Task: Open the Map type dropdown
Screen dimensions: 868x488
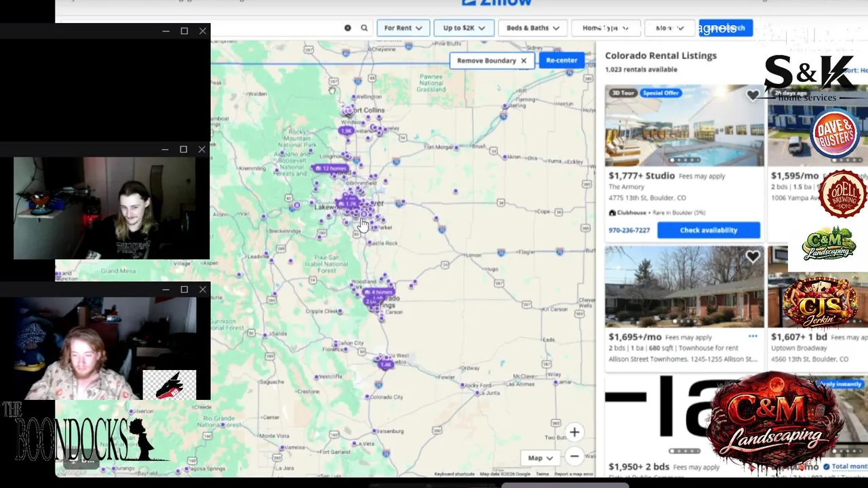Action: (540, 457)
